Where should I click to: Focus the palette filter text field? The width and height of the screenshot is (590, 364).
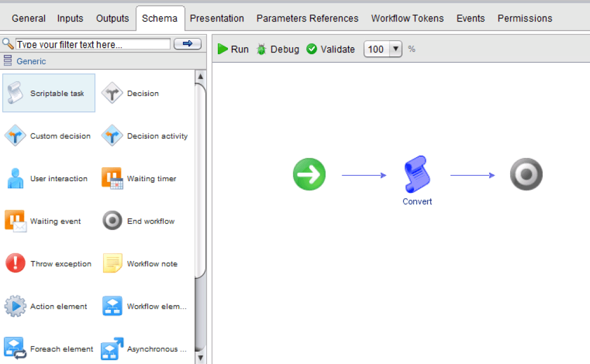(93, 44)
